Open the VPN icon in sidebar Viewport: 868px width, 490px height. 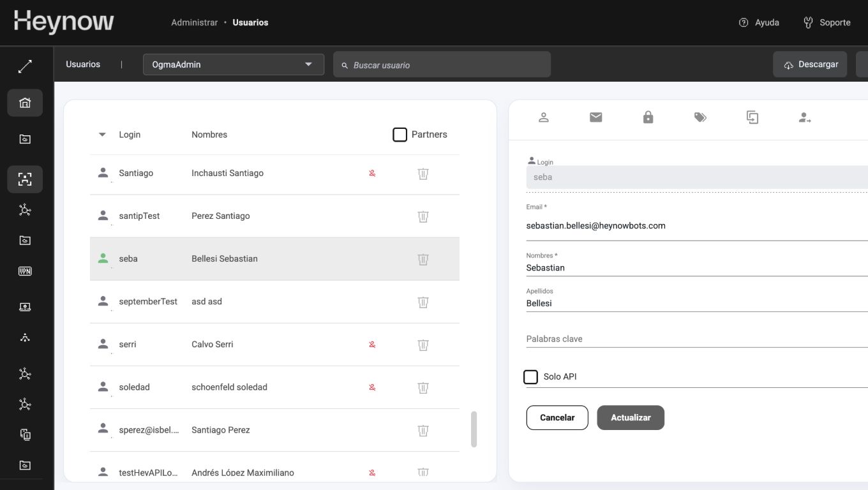tap(25, 271)
